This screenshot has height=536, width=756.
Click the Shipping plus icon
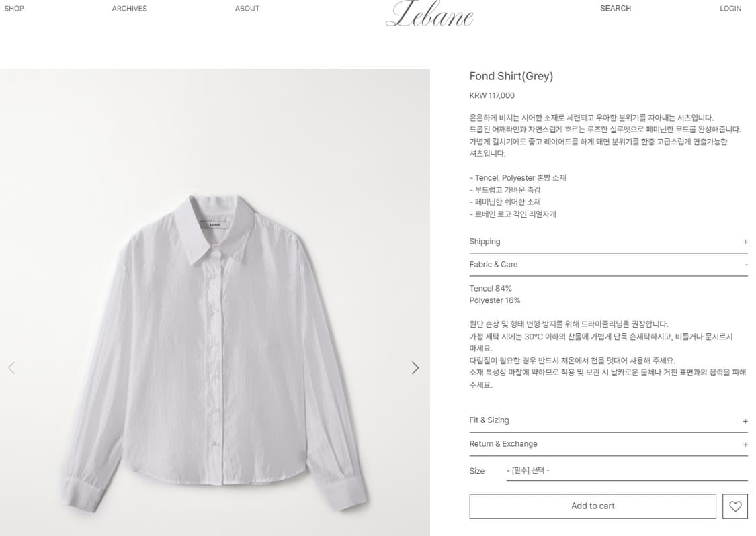tap(745, 242)
